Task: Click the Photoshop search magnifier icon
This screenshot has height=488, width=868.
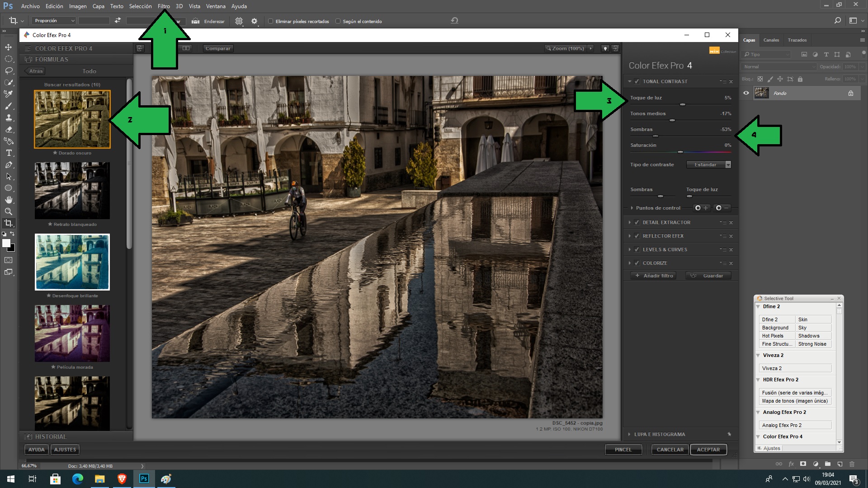Action: click(x=837, y=21)
